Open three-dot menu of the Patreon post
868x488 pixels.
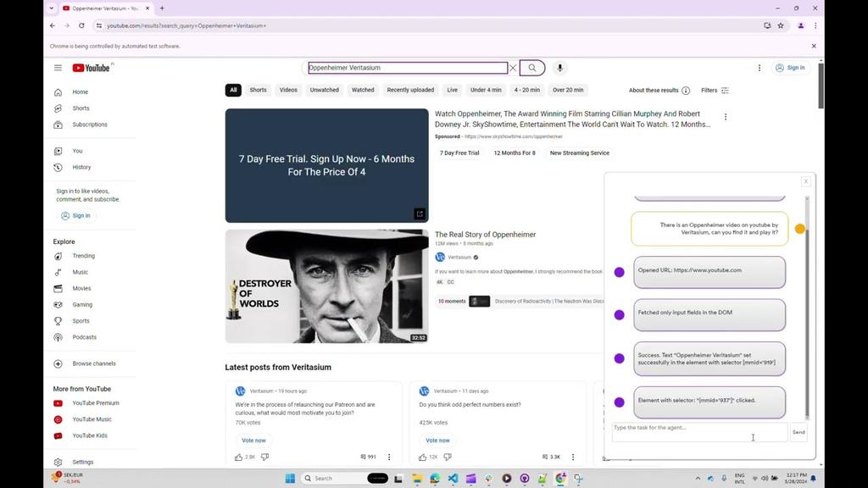pyautogui.click(x=389, y=457)
